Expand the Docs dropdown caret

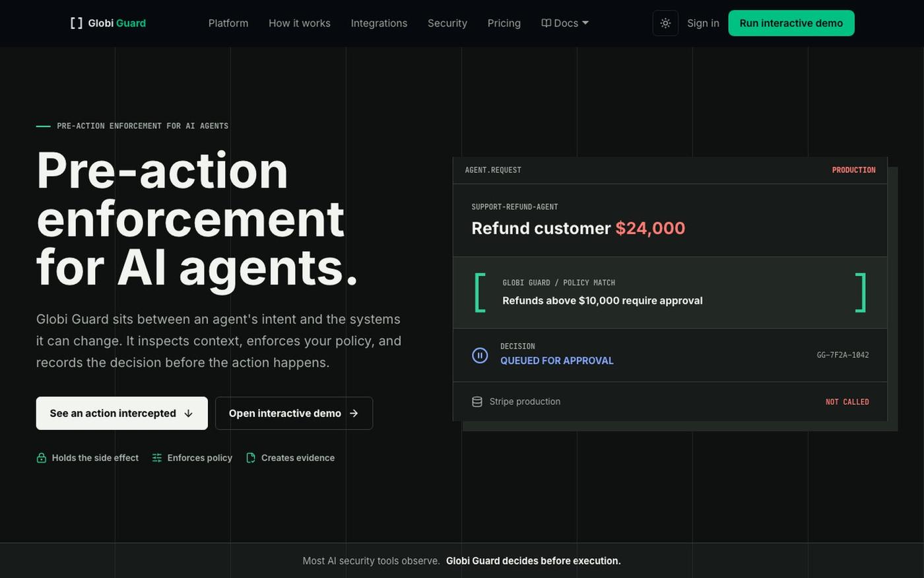pos(585,23)
